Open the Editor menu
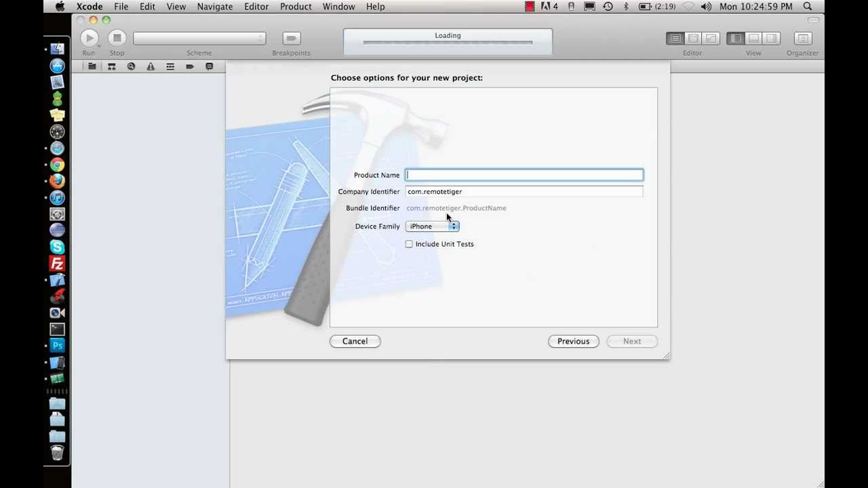Viewport: 868px width, 488px height. click(x=256, y=7)
